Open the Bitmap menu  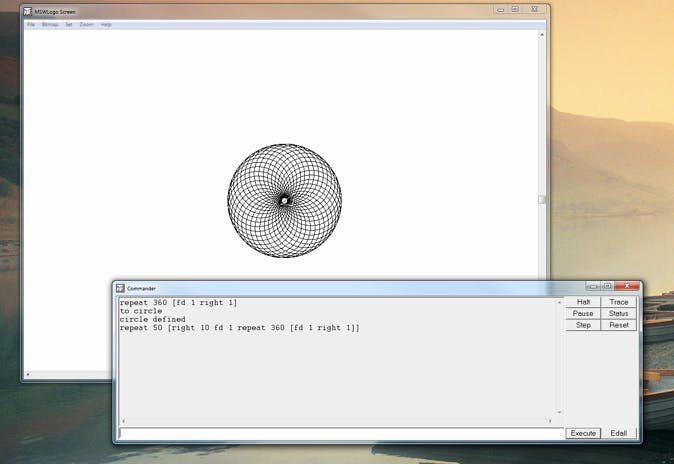pyautogui.click(x=50, y=25)
